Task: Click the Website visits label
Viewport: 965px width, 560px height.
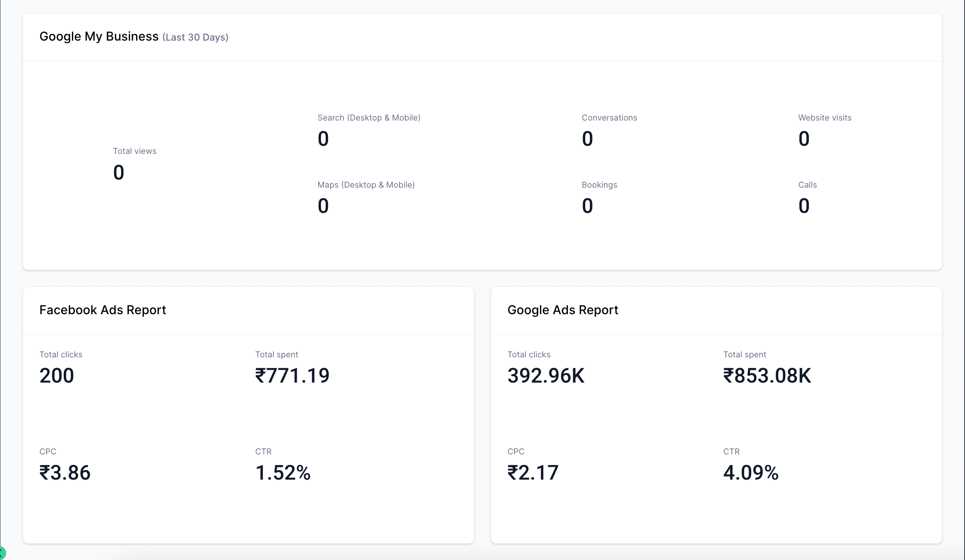Action: click(x=825, y=118)
